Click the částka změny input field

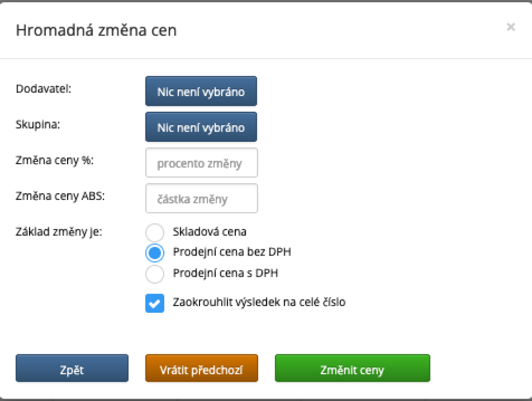click(x=202, y=198)
